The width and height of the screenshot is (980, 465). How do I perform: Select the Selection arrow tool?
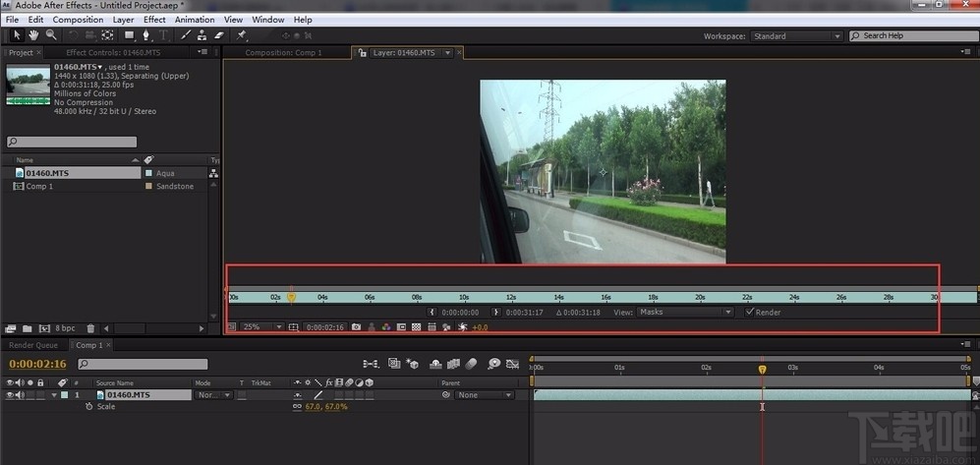[x=17, y=35]
